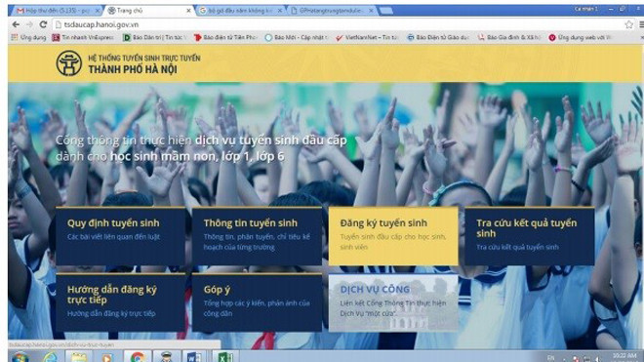The height and width of the screenshot is (362, 644).
Task: Open the Tin nhanh VnExpress bookmark
Action: (83, 37)
